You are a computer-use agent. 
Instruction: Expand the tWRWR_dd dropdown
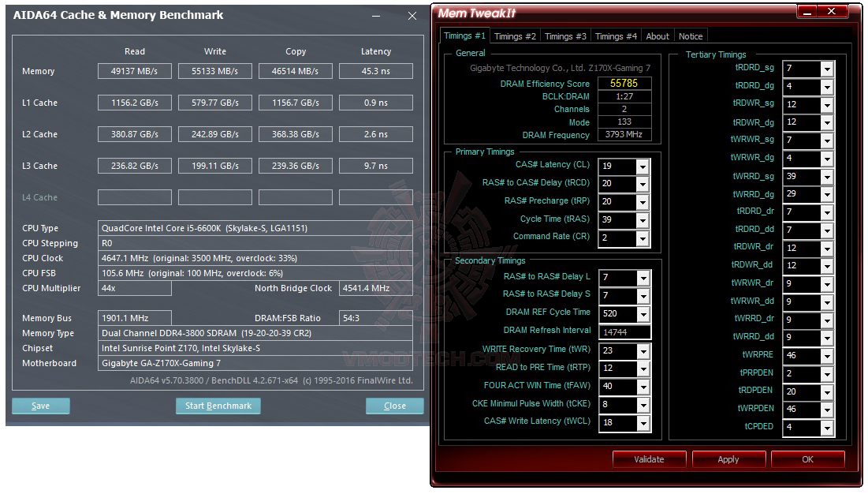coord(826,302)
